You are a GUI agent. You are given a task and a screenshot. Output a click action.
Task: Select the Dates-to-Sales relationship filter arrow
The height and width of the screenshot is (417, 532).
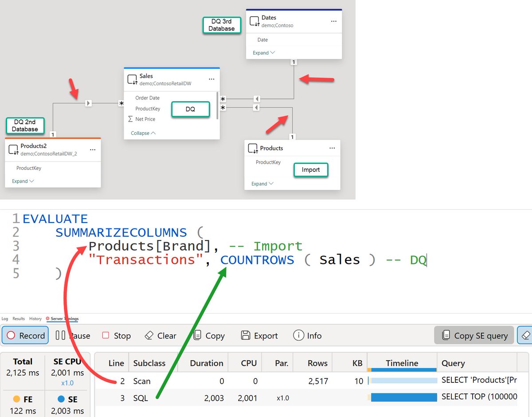click(x=256, y=98)
